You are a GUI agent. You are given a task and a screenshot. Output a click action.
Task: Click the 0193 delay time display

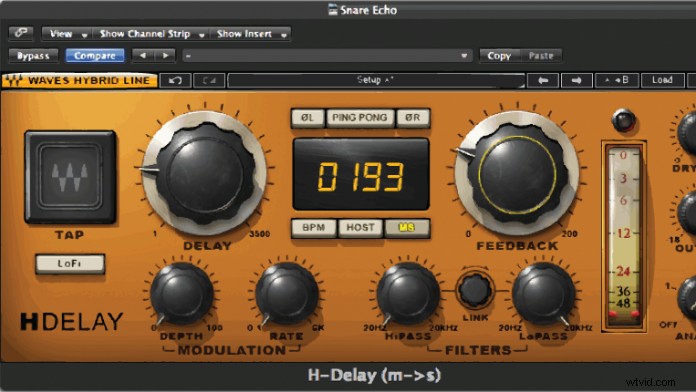point(361,174)
